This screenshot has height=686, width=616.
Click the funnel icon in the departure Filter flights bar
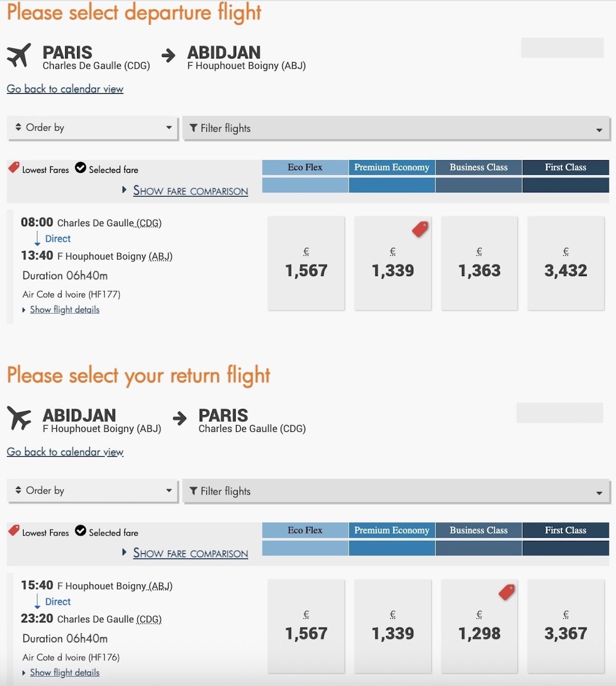(x=194, y=128)
